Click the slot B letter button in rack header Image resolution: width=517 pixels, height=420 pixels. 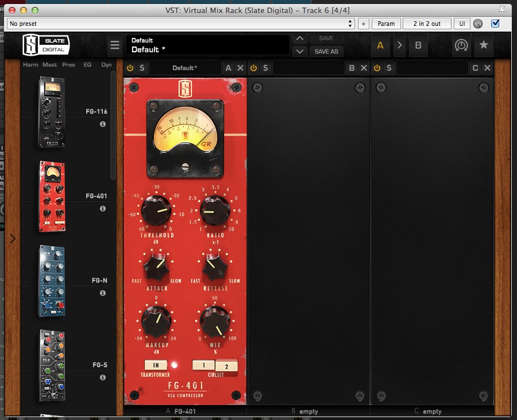tap(352, 68)
